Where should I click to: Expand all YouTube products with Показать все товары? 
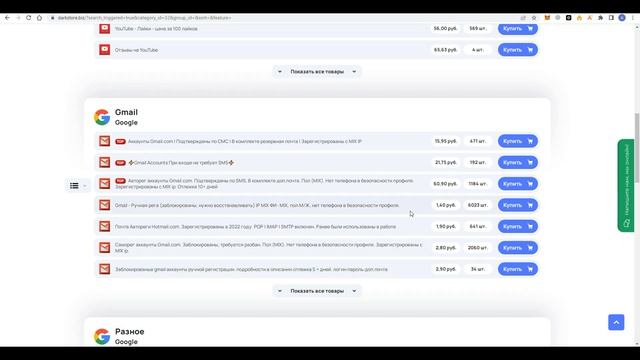click(317, 72)
